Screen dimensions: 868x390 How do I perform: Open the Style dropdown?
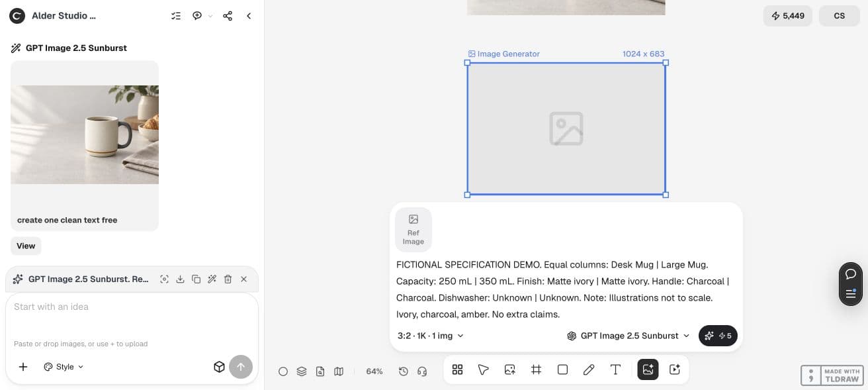tap(64, 367)
